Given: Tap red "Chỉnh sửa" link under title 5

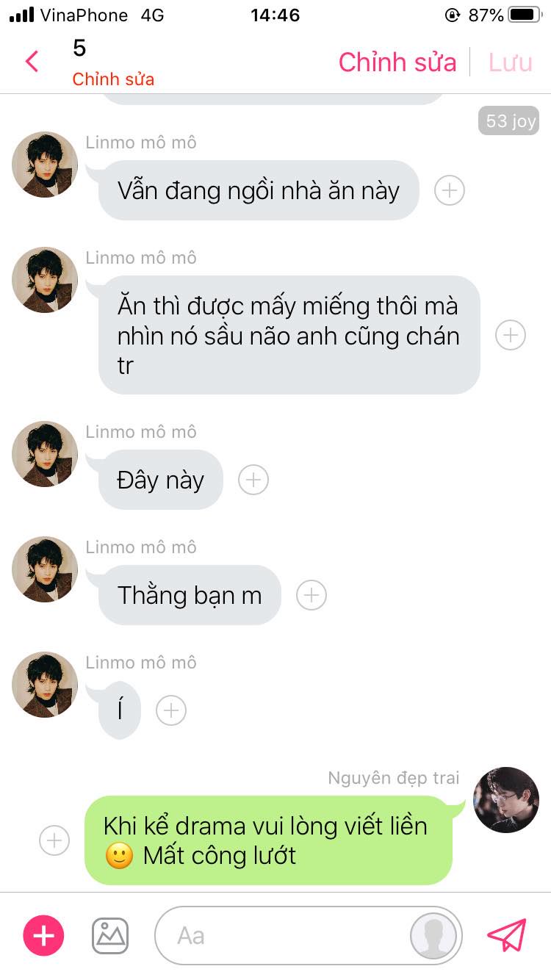Looking at the screenshot, I should click(x=113, y=79).
